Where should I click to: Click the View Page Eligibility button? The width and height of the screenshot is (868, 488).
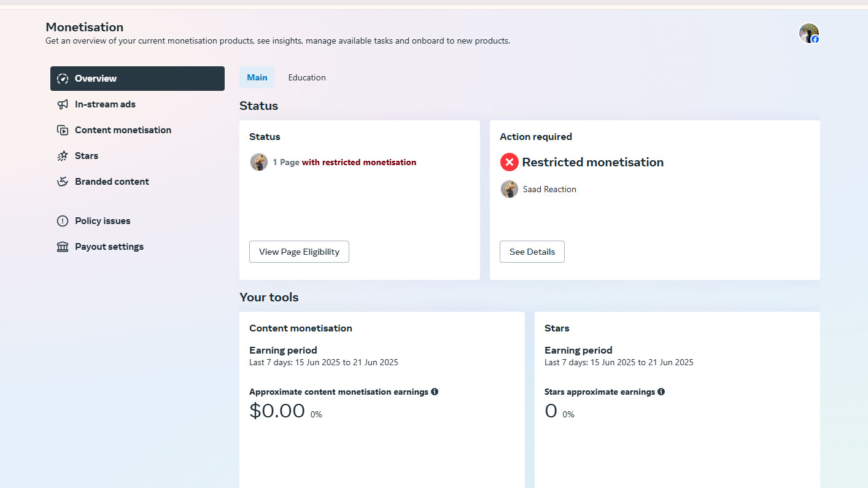(299, 252)
